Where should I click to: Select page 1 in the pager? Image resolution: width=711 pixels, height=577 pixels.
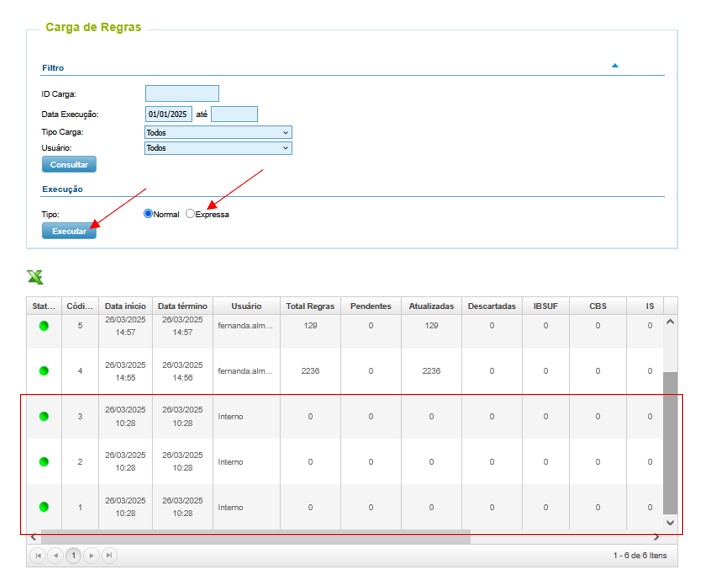pyautogui.click(x=73, y=555)
